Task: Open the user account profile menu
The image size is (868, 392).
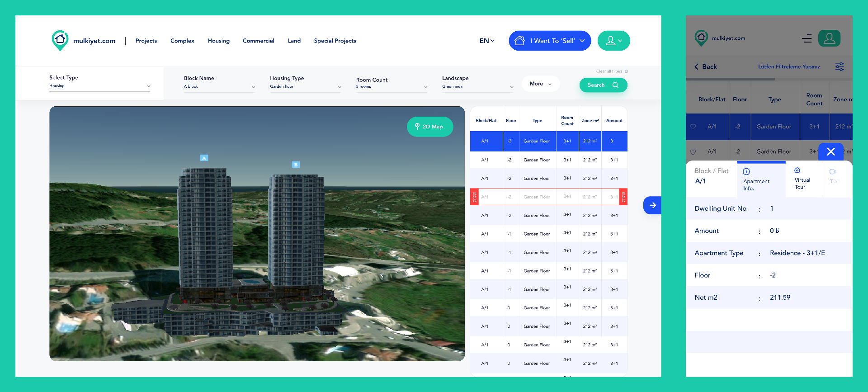Action: click(x=613, y=41)
